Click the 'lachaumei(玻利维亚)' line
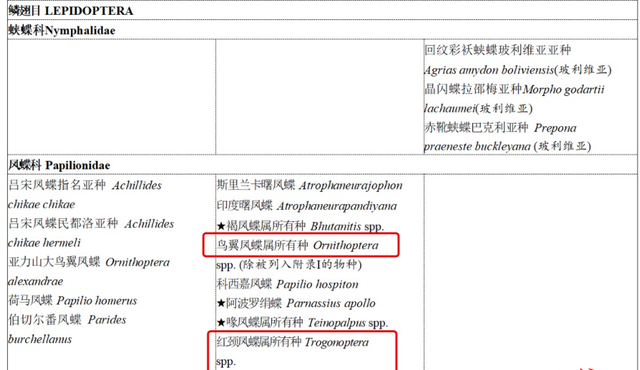 pos(478,109)
